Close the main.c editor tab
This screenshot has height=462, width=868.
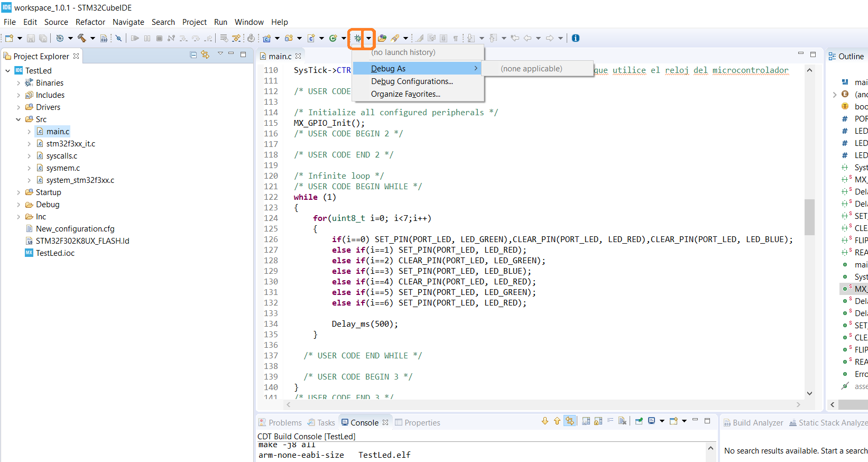point(298,56)
